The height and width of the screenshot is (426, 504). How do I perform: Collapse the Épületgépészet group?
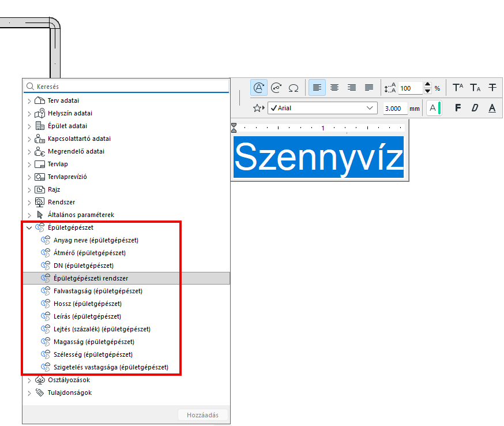pyautogui.click(x=29, y=228)
